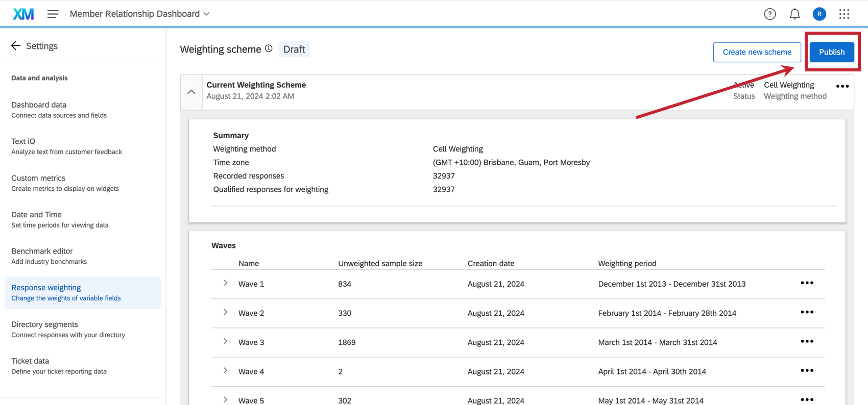Viewport: 868px width, 405px height.
Task: Go to Benchmark editor settings
Action: click(42, 251)
